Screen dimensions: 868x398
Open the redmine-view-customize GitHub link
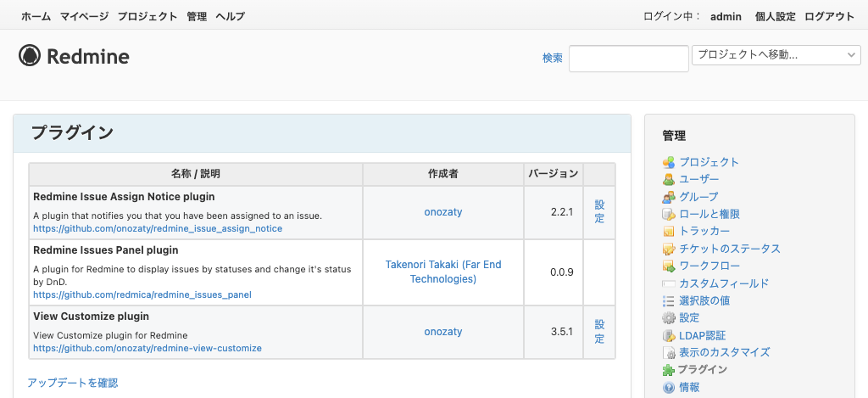(x=147, y=348)
